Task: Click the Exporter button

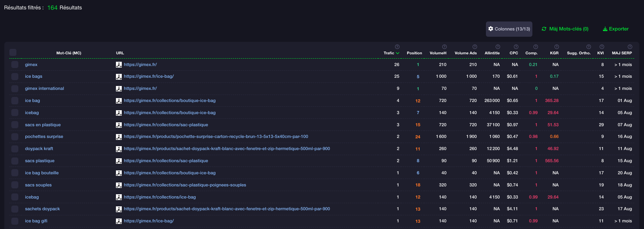Action: point(616,29)
